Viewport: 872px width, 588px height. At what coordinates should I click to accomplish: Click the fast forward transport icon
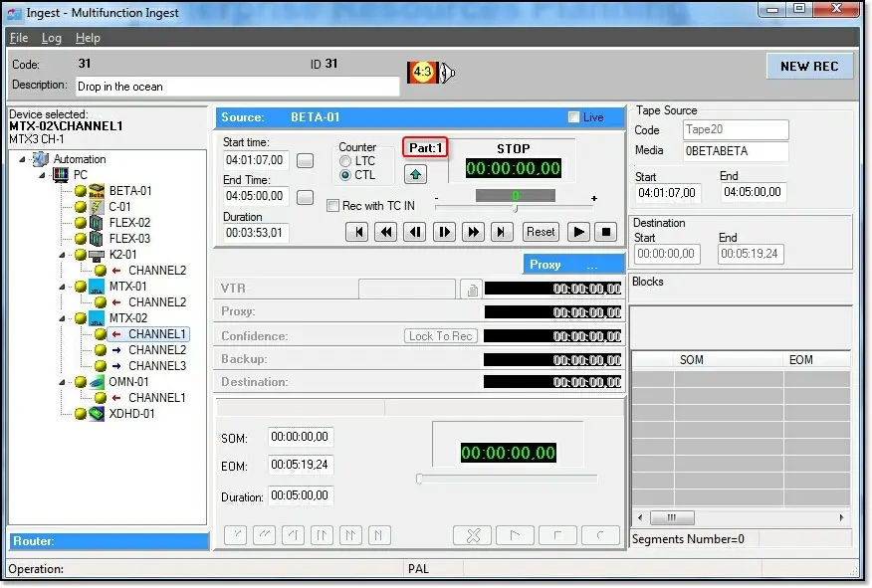tap(474, 232)
